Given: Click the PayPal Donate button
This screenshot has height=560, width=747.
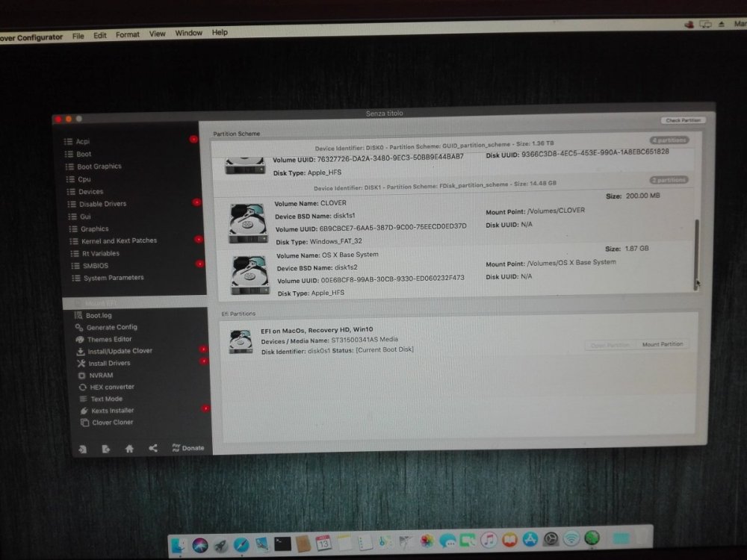Looking at the screenshot, I should 188,448.
